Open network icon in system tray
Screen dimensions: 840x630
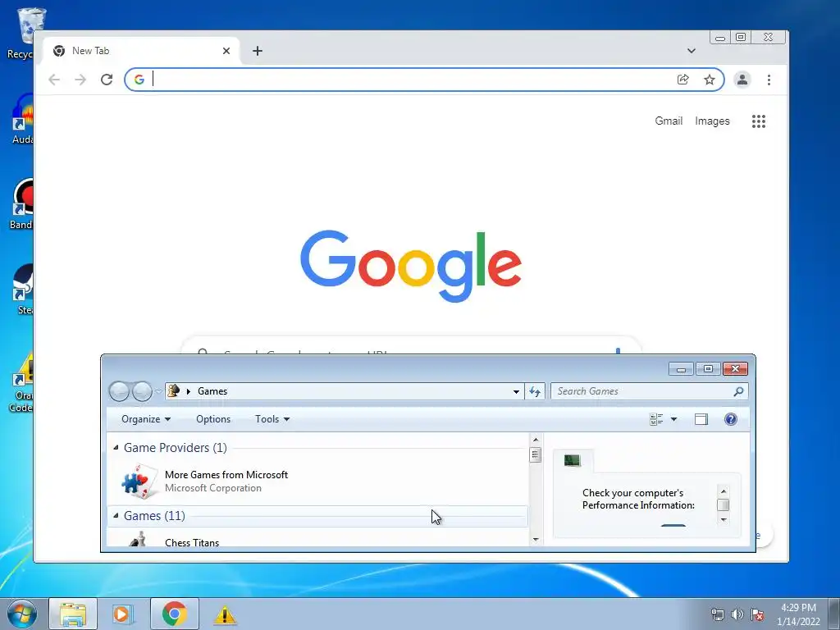717,614
